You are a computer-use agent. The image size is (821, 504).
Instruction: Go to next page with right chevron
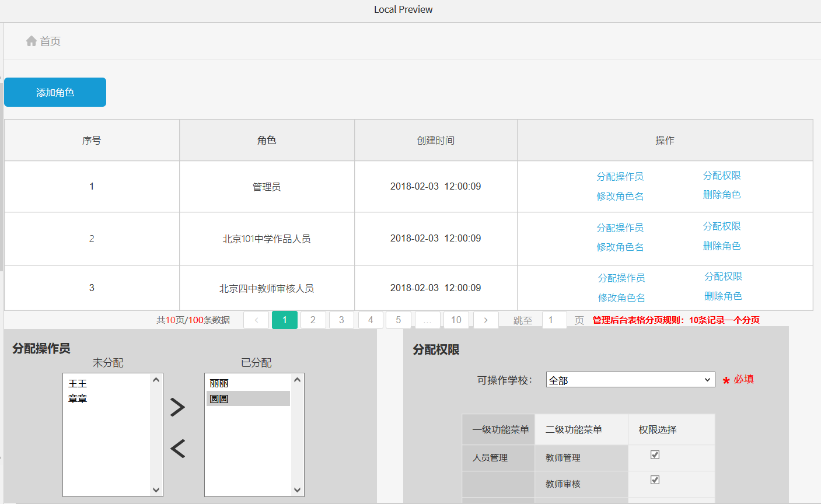click(x=485, y=320)
